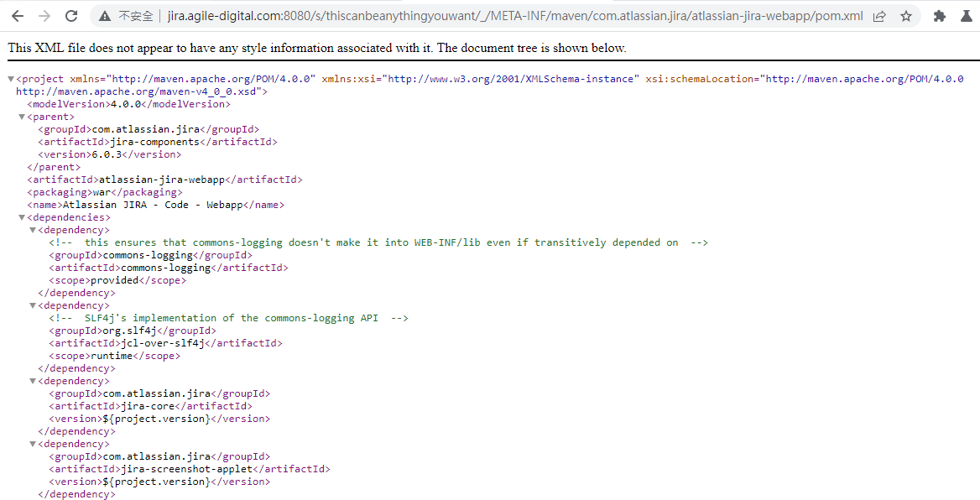Bookmark this page with the star icon
The height and width of the screenshot is (500, 980).
pos(905,16)
